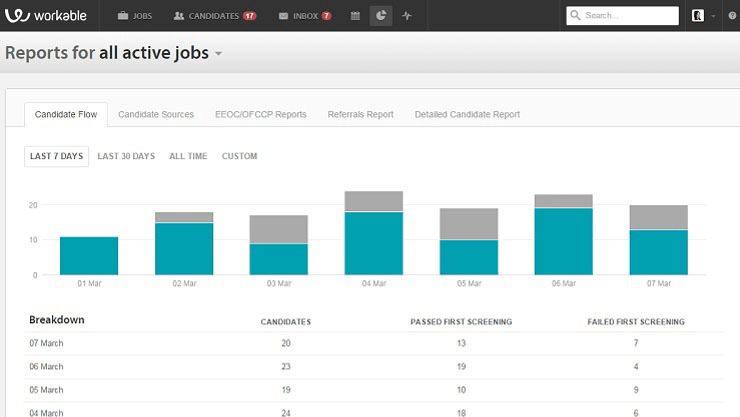
Task: Click the 07 Mar axis label
Action: 659,283
